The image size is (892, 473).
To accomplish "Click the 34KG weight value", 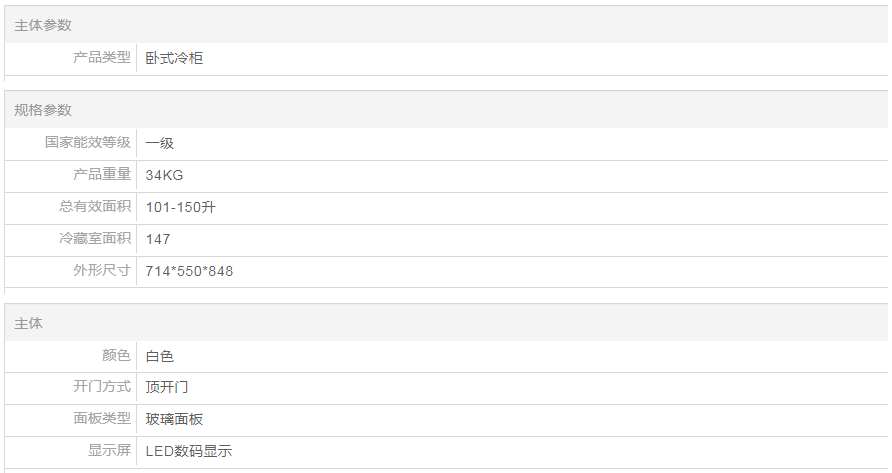I will pos(164,175).
